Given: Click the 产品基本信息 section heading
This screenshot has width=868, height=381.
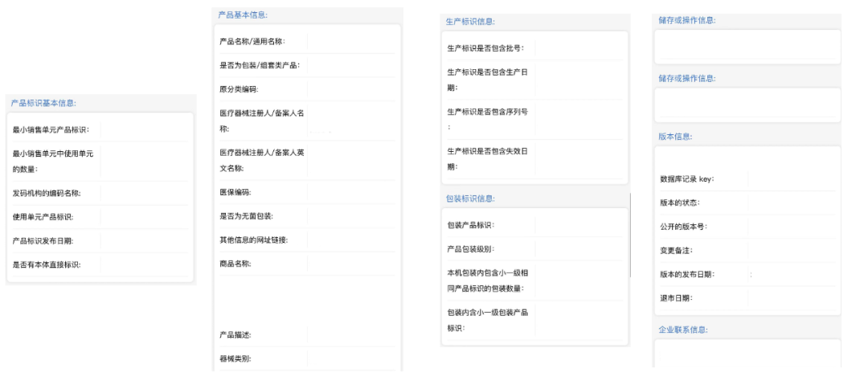Looking at the screenshot, I should 243,15.
